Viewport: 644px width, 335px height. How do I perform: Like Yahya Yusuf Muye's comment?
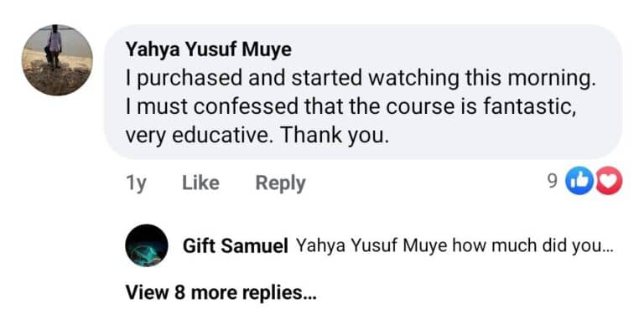200,183
